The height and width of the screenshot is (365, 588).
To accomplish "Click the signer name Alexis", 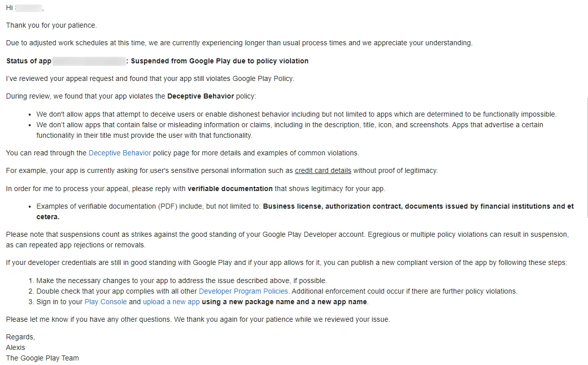I will 16,347.
